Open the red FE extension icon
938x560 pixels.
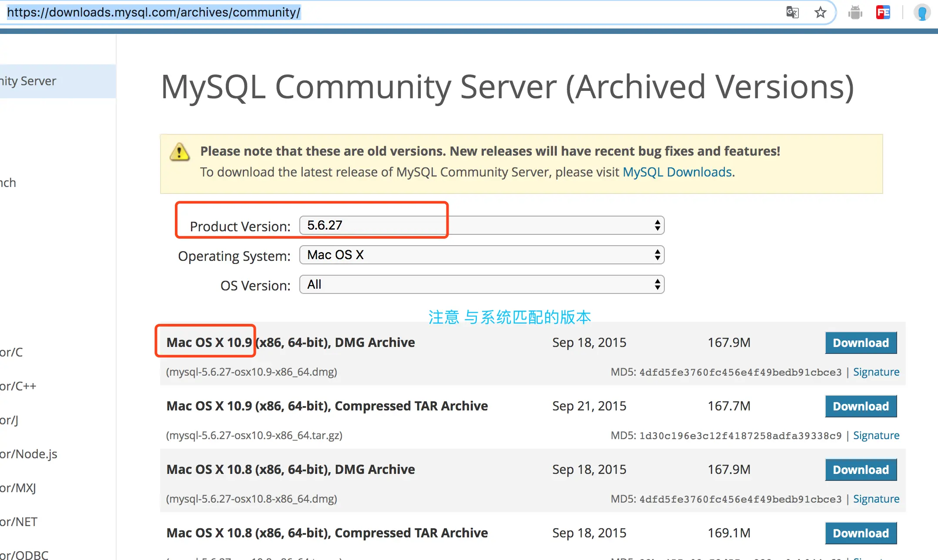(883, 12)
